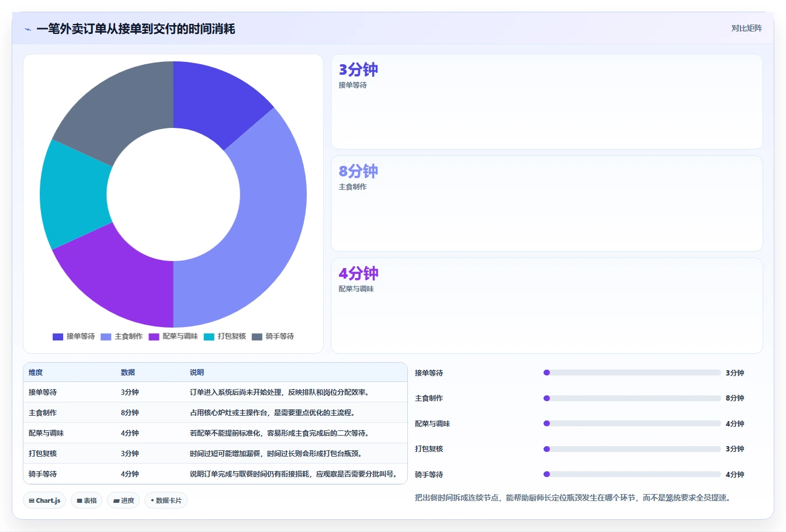Open the 8分钟 主食制作 data card

(x=546, y=203)
